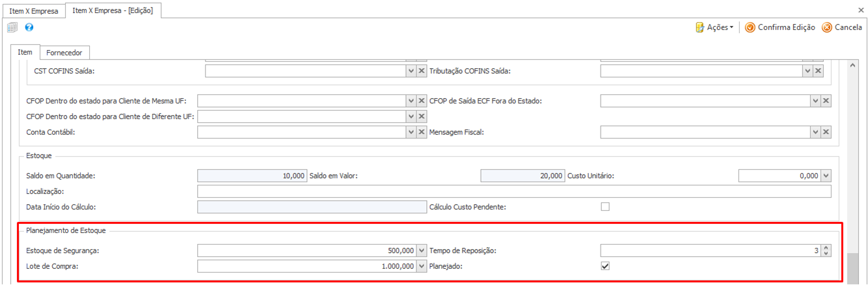Open the Ações menu
868x285 pixels.
[x=715, y=27]
